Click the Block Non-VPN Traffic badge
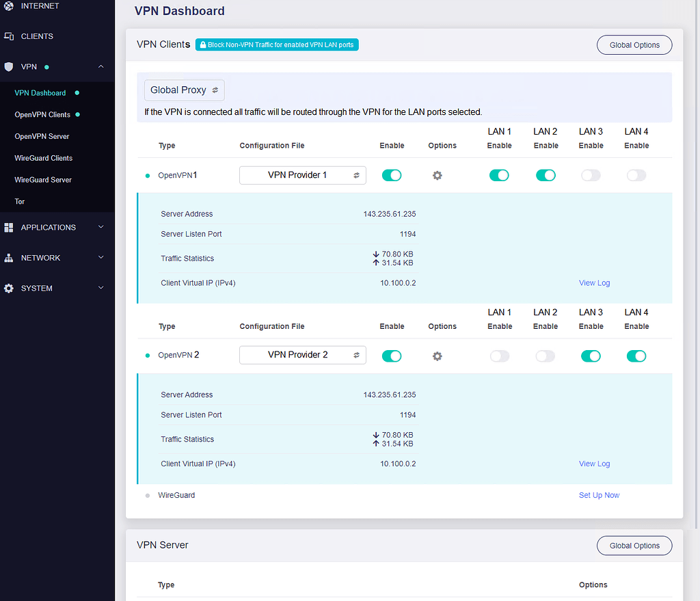This screenshot has height=601, width=700. tap(277, 44)
